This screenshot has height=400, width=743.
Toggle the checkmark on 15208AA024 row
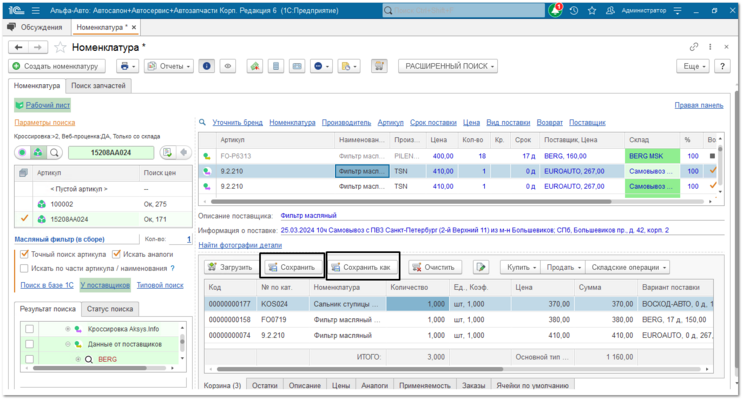(x=24, y=219)
